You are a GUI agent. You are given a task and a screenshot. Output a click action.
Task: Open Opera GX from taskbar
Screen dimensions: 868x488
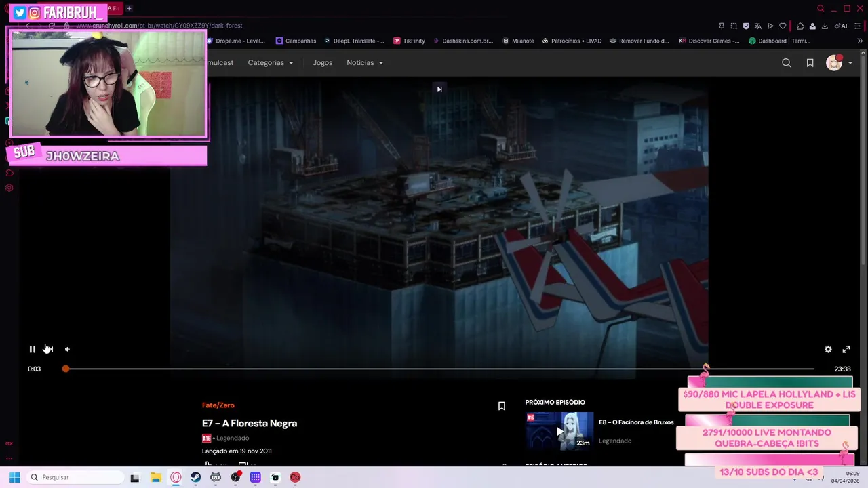pos(176,477)
